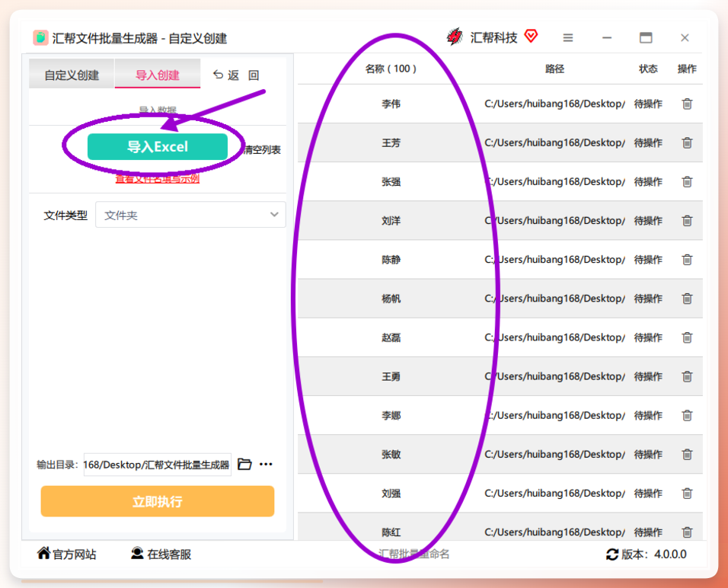Viewport: 728px width, 588px height.
Task: Delete the 王芳 row with trash icon
Action: (687, 142)
